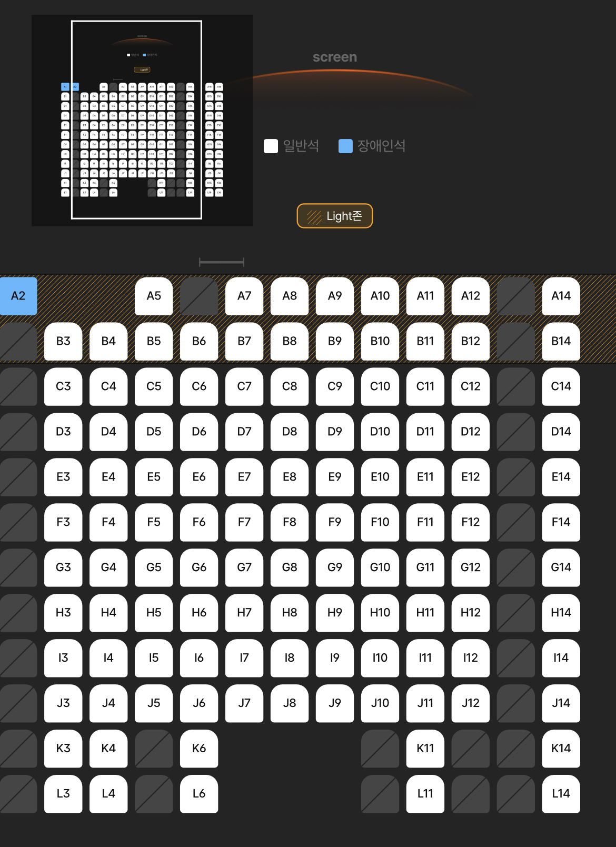Click the seat map minimap thumbnail
Screen dimensions: 616x847
pyautogui.click(x=142, y=121)
